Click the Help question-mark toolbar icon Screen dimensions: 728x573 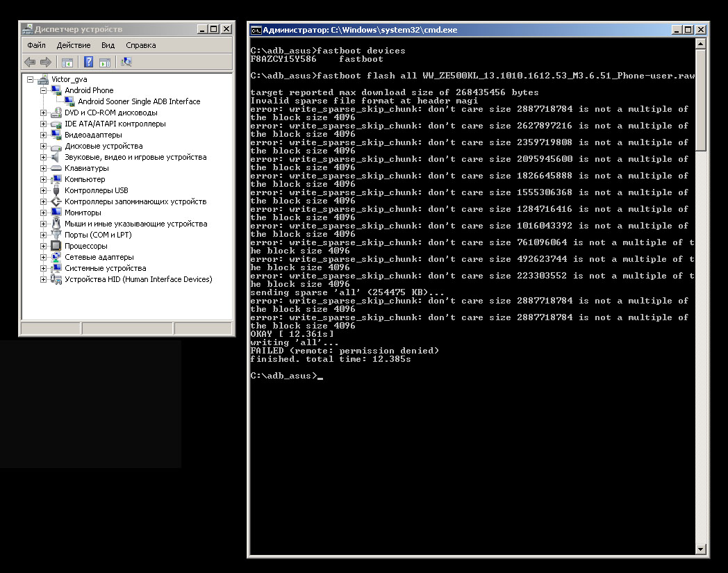click(88, 62)
